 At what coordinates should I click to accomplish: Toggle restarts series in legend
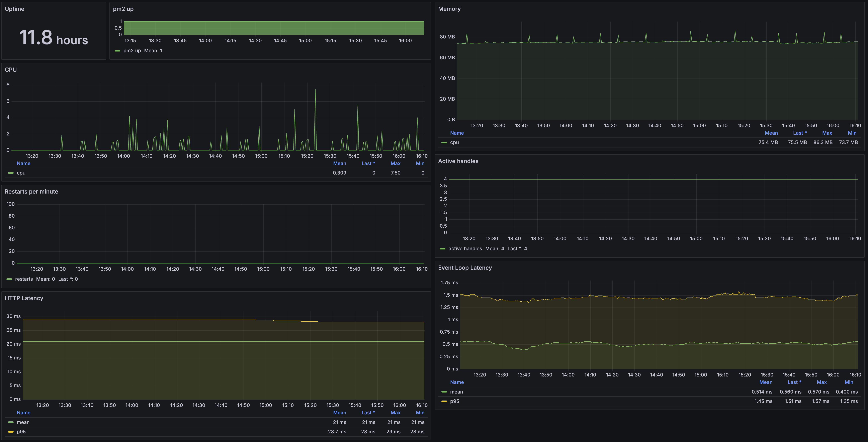pos(24,279)
